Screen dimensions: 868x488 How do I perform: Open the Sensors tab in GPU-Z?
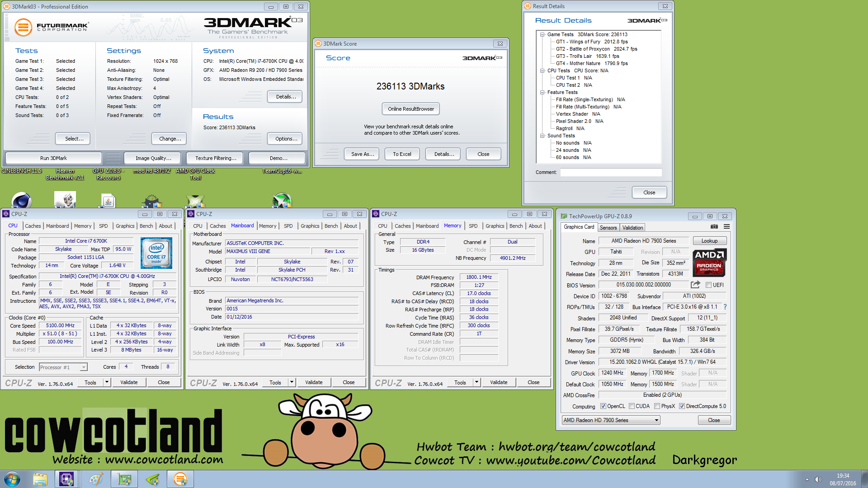point(608,228)
